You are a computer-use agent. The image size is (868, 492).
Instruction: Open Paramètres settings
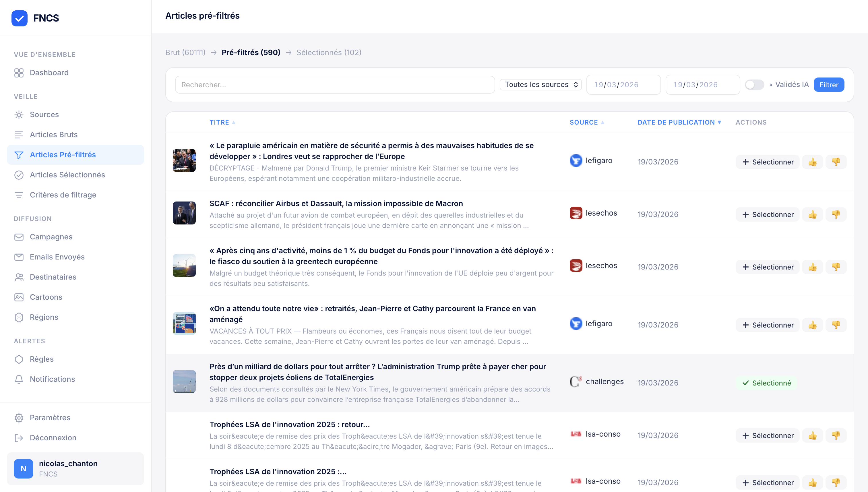(x=50, y=417)
